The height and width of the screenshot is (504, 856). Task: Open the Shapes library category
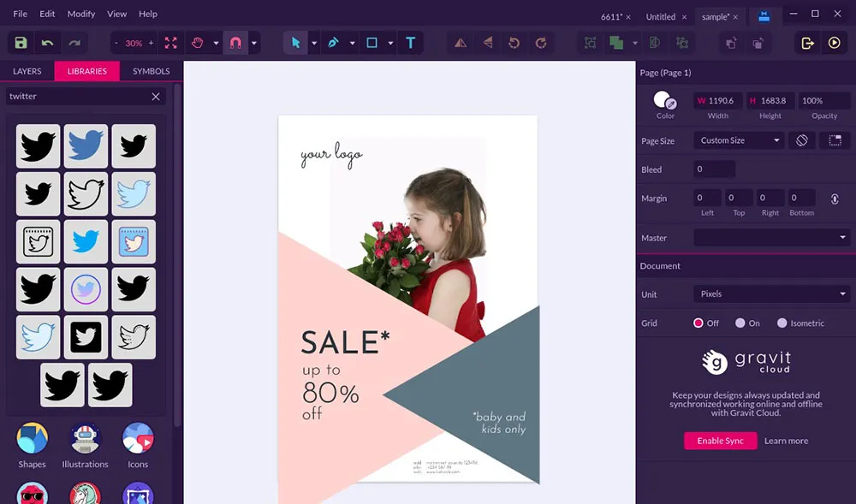32,444
